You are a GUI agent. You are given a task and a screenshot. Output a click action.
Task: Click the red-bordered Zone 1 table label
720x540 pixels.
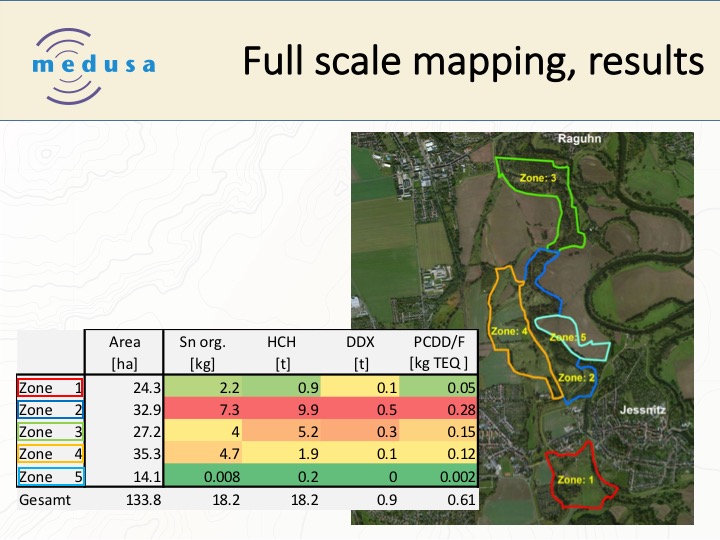point(50,388)
